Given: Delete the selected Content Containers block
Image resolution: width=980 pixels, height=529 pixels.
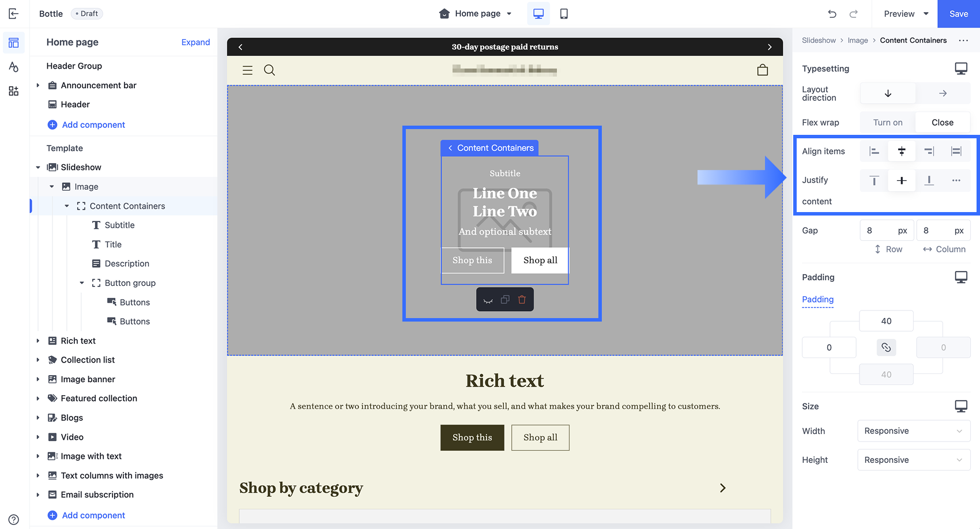Looking at the screenshot, I should [522, 300].
